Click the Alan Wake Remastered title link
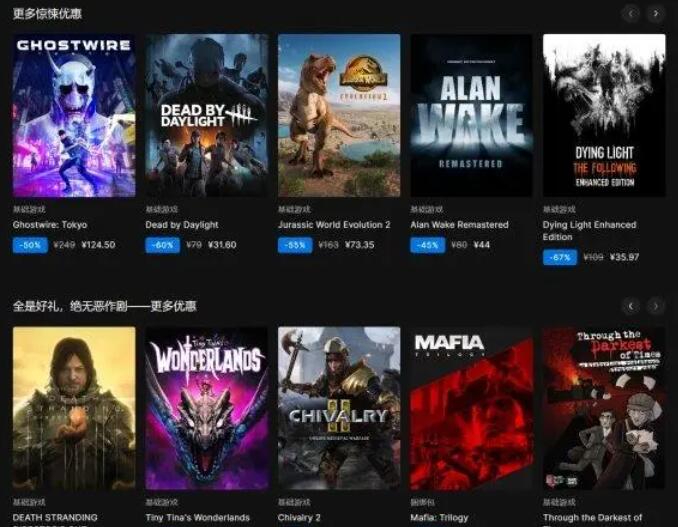 point(459,225)
